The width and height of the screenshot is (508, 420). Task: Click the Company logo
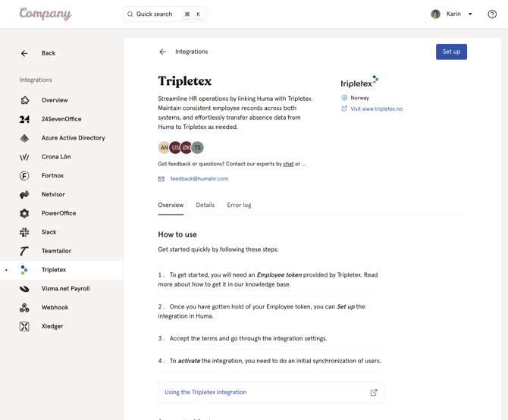pos(45,14)
